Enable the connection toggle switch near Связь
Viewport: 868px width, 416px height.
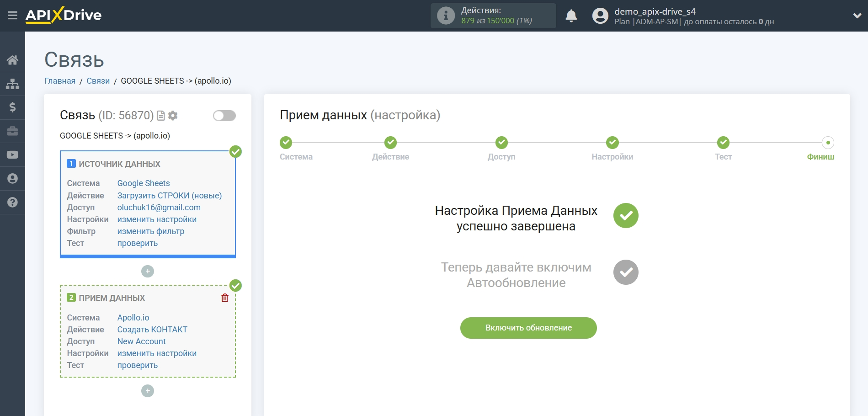224,116
